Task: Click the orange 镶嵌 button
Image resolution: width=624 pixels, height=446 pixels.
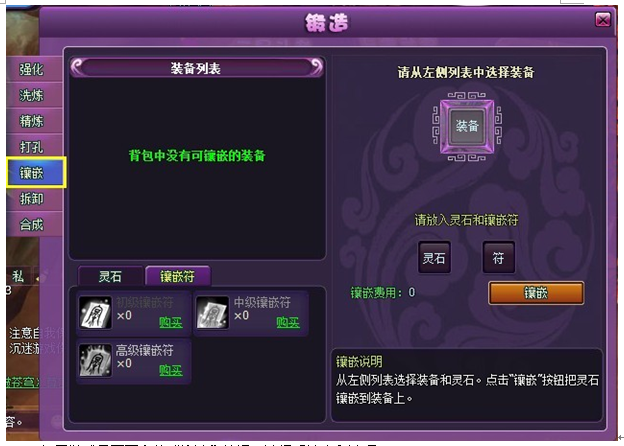Action: coord(536,293)
